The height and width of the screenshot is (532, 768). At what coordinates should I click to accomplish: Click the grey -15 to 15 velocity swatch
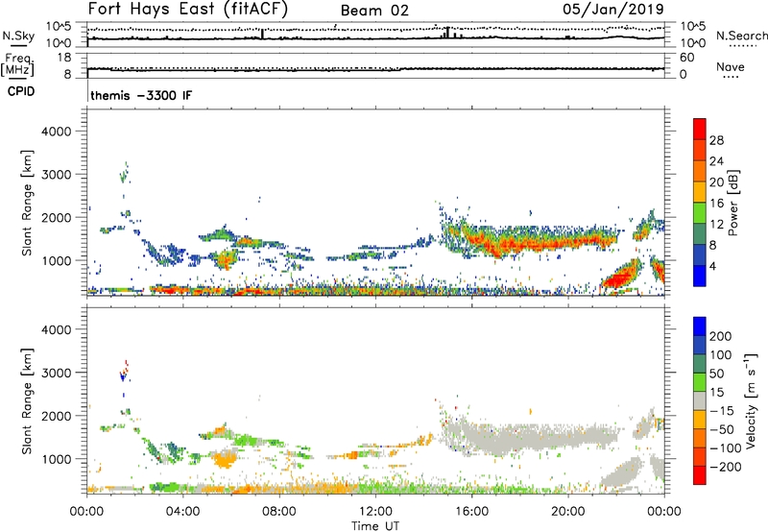[x=700, y=400]
